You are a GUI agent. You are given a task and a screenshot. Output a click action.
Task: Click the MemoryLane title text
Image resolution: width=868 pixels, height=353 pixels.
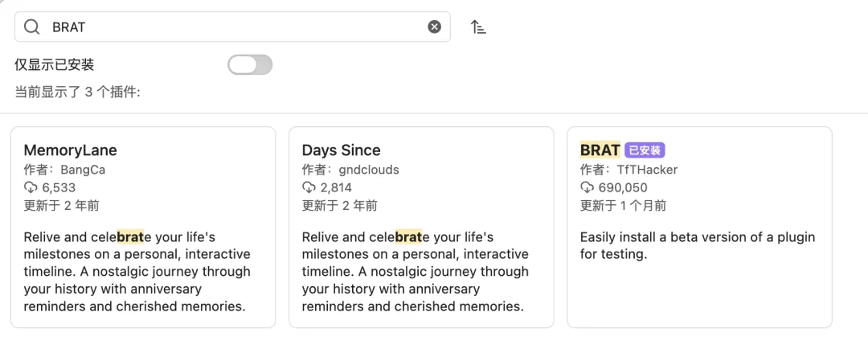coord(70,150)
